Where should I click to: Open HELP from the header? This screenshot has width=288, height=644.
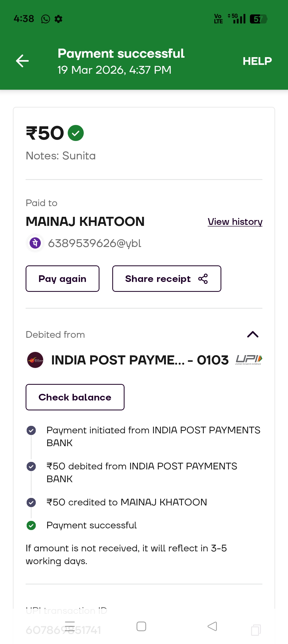tap(257, 61)
